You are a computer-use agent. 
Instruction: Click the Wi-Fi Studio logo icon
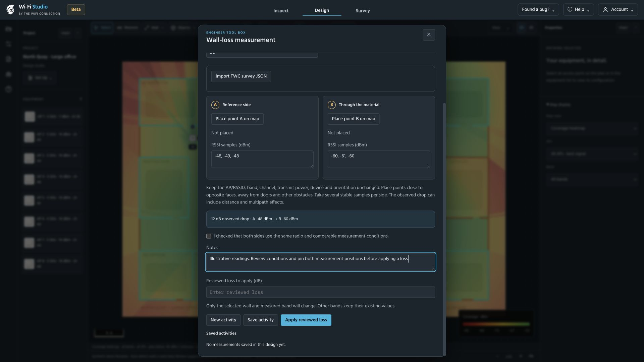coord(10,10)
